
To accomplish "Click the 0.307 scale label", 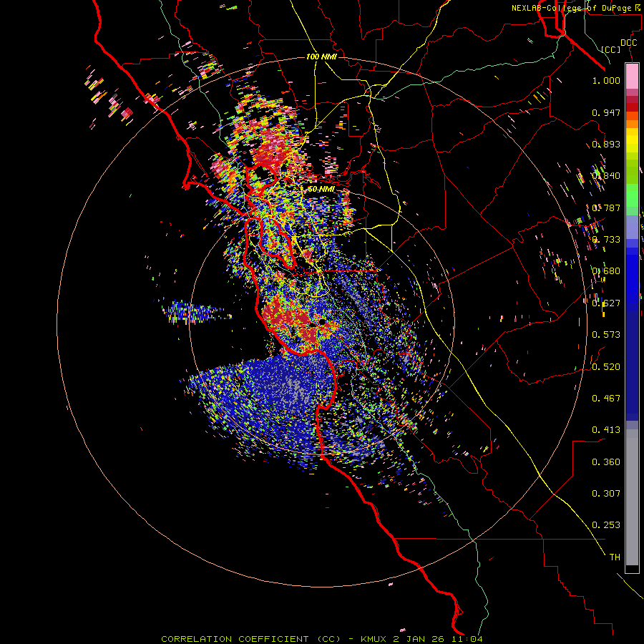I will click(606, 494).
